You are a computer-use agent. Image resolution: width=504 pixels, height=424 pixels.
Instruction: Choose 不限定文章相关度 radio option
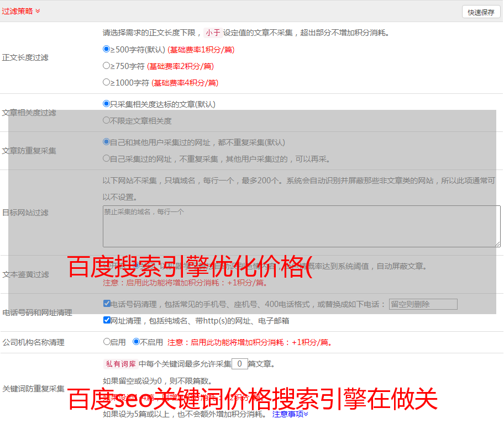[x=107, y=120]
